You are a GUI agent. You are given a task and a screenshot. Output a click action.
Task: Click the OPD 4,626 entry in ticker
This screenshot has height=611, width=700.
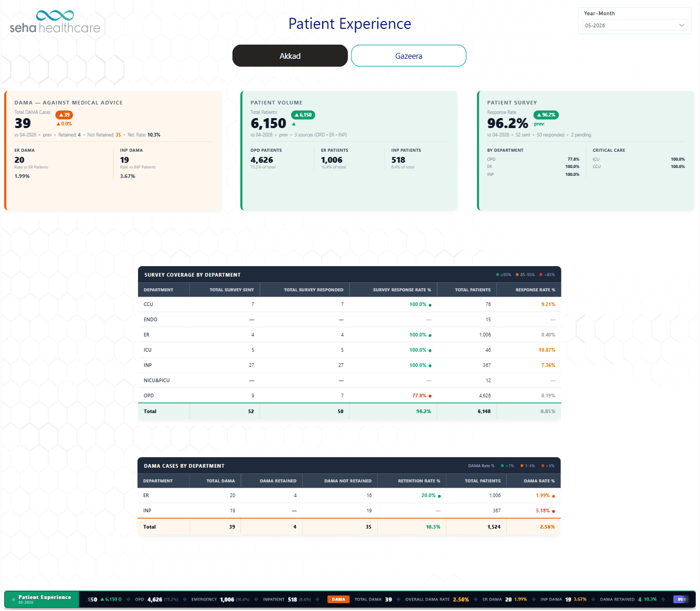(x=156, y=599)
